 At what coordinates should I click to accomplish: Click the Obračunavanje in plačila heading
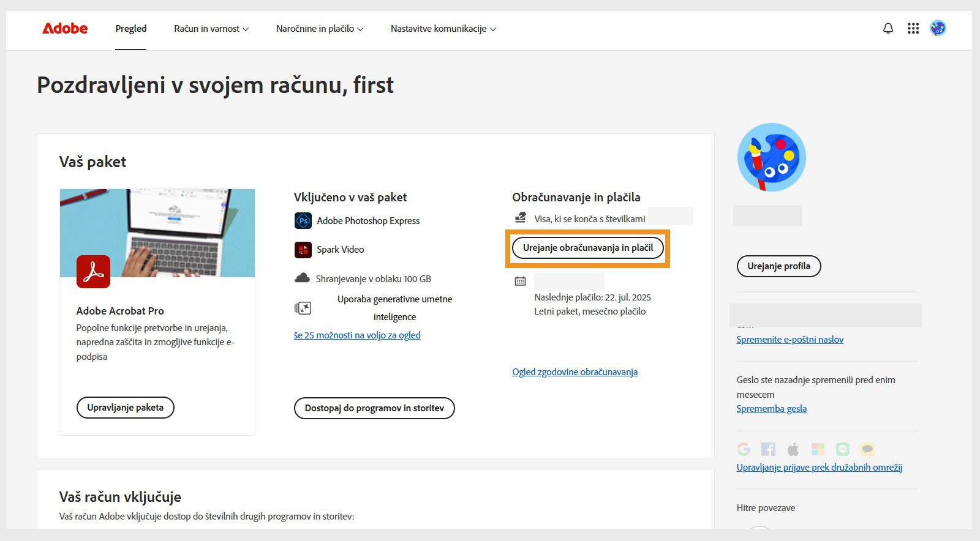point(576,197)
